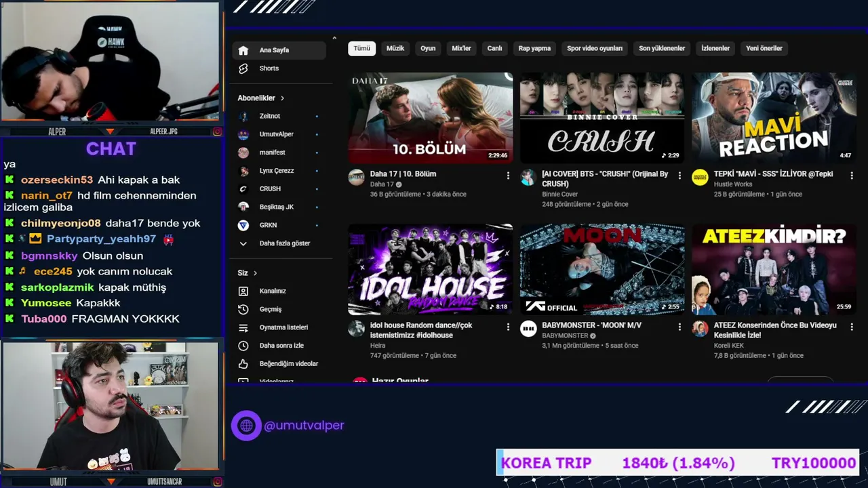Click the Instagram icon next to UMUTTSANCAR
868x488 pixels.
coord(217,482)
